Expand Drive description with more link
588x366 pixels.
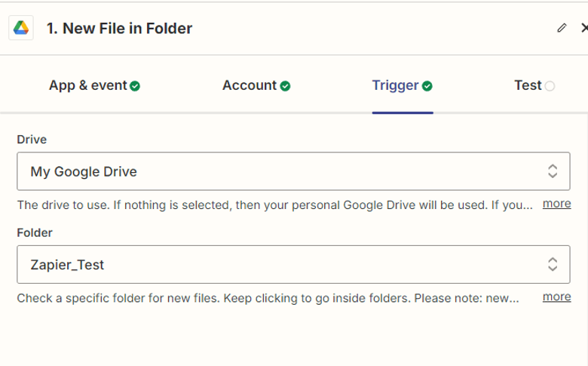(x=556, y=204)
